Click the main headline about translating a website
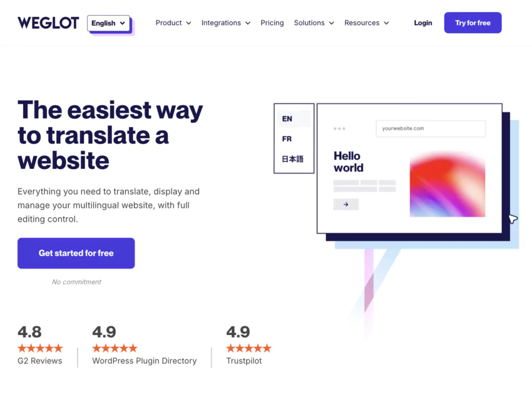The image size is (532, 407). (x=110, y=135)
